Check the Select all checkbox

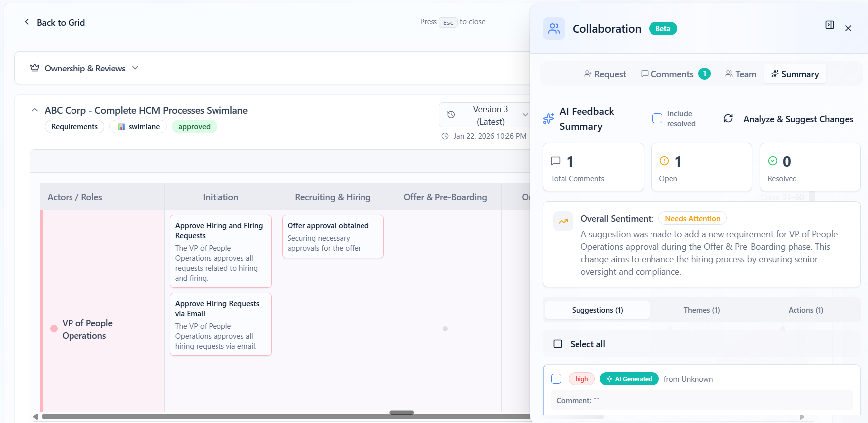(x=558, y=344)
